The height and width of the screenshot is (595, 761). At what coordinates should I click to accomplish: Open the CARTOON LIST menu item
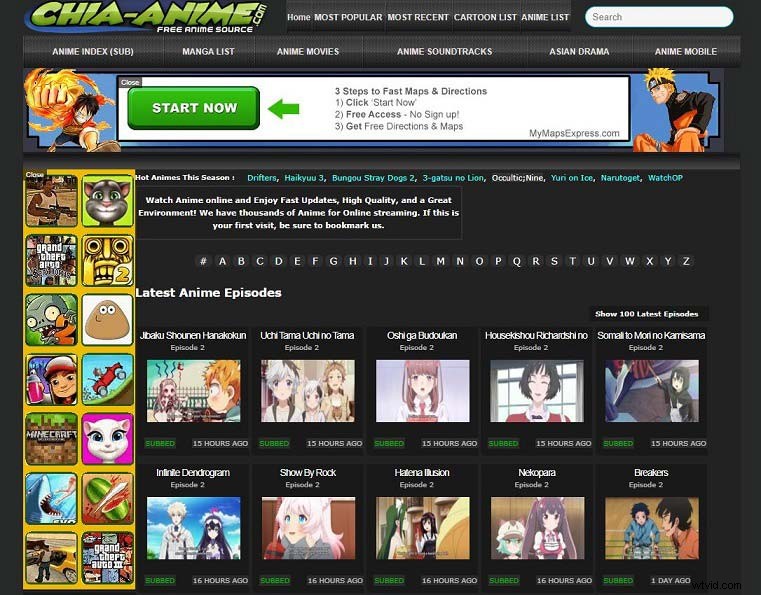coord(485,17)
